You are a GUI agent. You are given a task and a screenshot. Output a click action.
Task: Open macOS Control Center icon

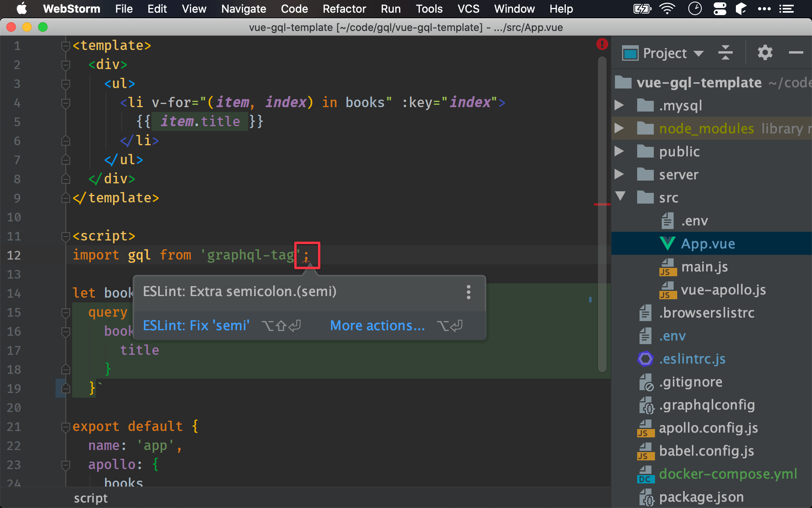click(x=720, y=9)
